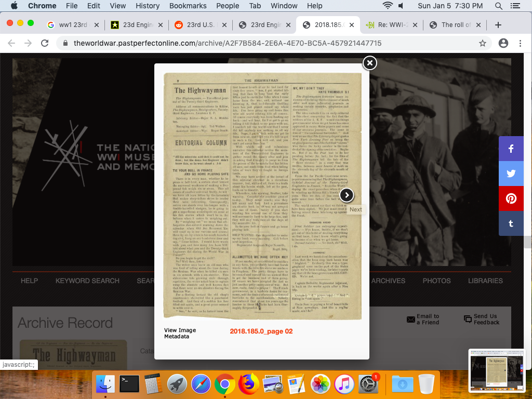Pin this record with the Pinterest icon

(511, 198)
